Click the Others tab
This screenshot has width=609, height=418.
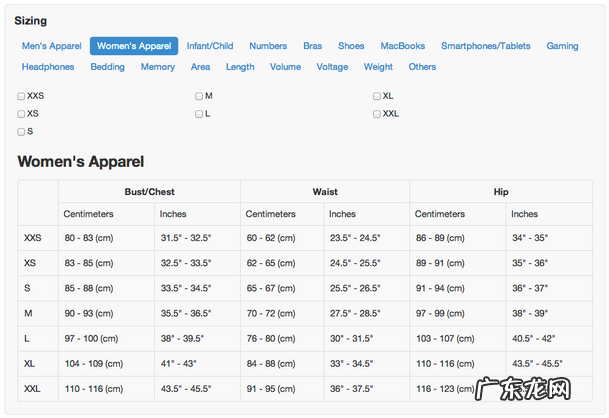(x=422, y=67)
